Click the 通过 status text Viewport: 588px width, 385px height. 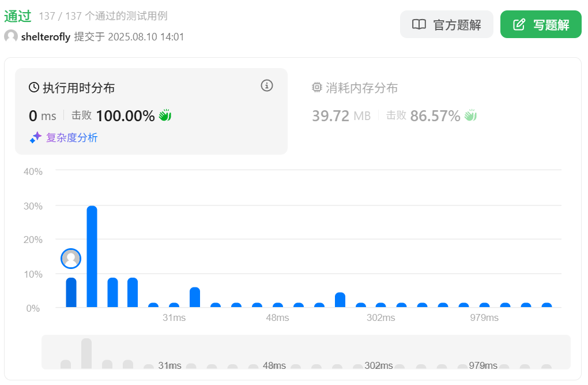(x=18, y=16)
